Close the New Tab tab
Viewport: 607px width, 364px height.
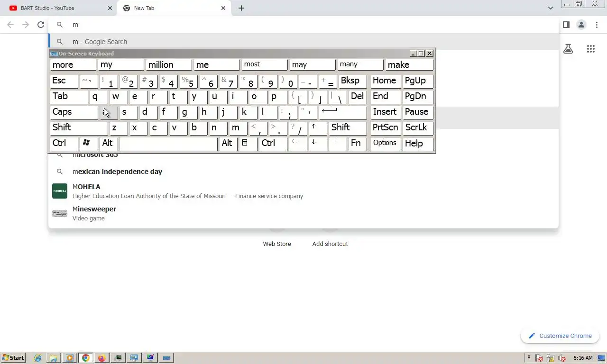[223, 8]
